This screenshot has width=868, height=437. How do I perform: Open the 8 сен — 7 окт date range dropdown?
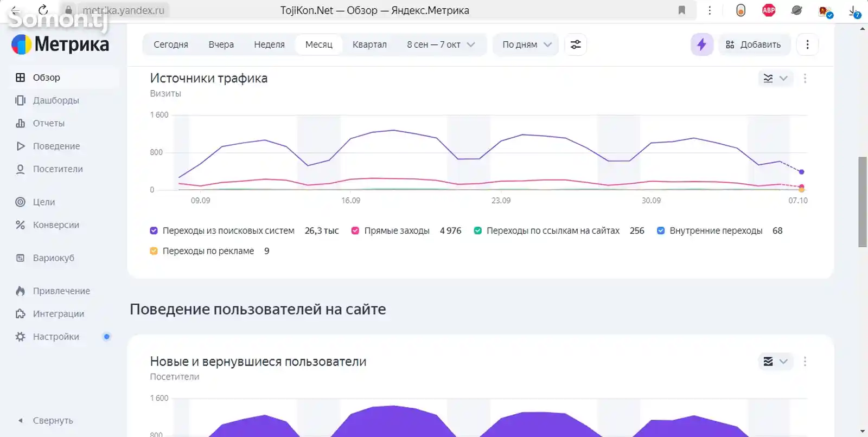[x=441, y=44]
